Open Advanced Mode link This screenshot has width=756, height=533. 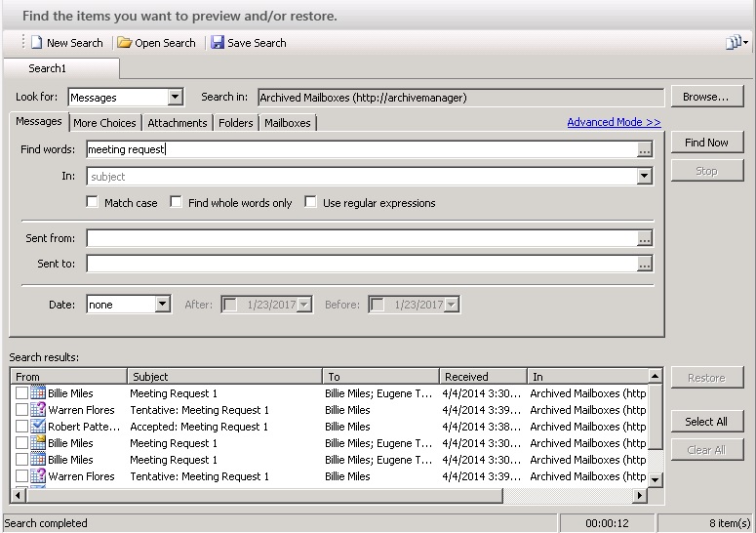pos(614,122)
